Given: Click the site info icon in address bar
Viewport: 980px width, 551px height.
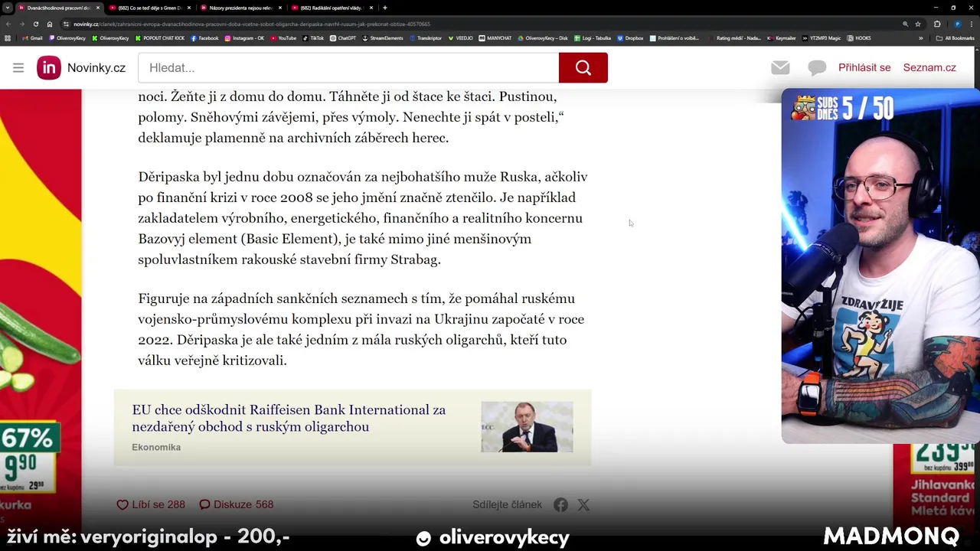Looking at the screenshot, I should 66,24.
